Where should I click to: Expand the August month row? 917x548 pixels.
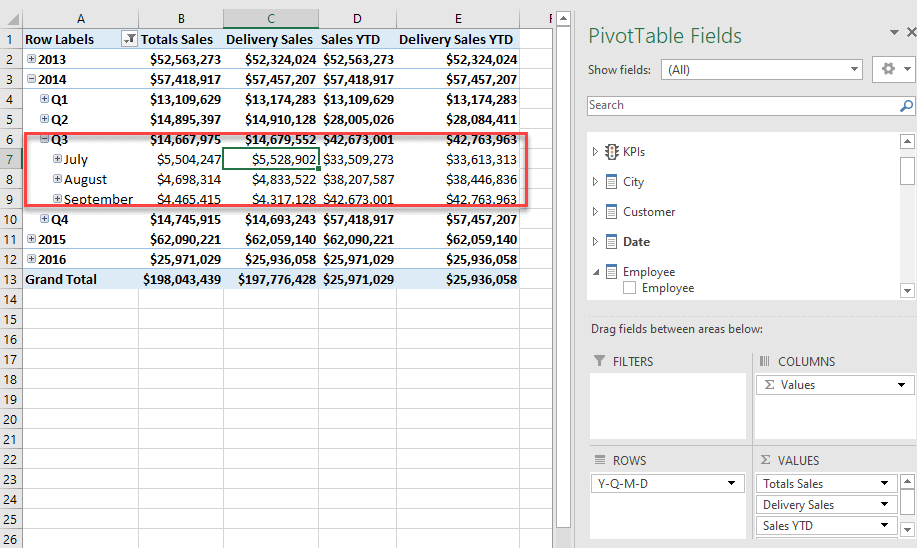[57, 179]
